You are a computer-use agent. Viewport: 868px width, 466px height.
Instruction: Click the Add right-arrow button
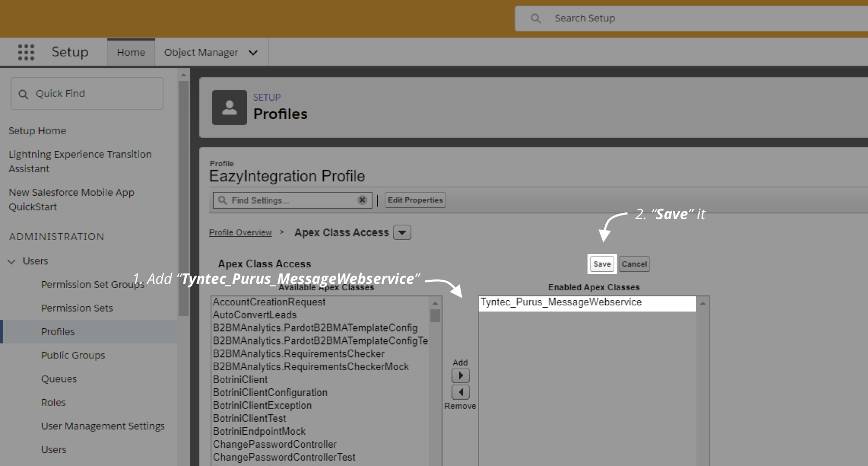[460, 375]
